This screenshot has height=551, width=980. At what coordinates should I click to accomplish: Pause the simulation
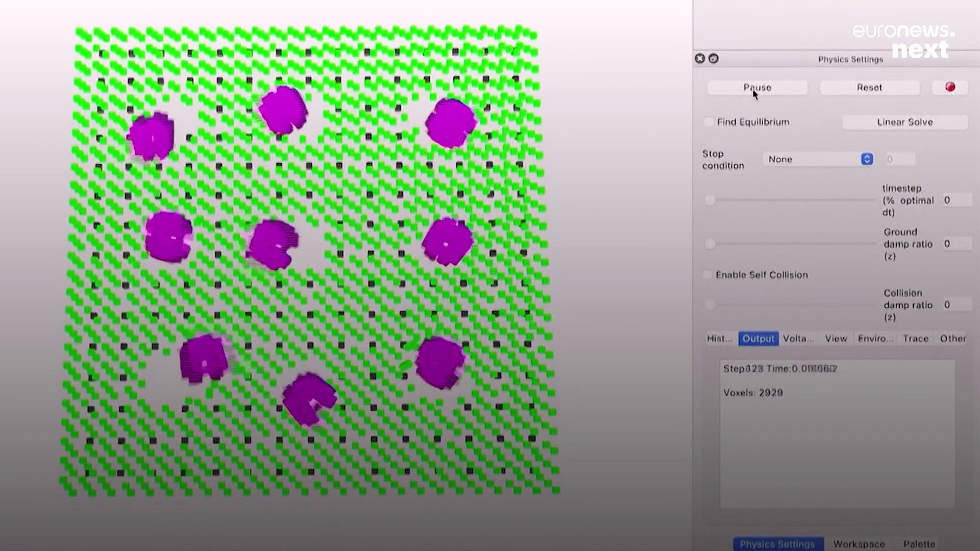(x=757, y=87)
